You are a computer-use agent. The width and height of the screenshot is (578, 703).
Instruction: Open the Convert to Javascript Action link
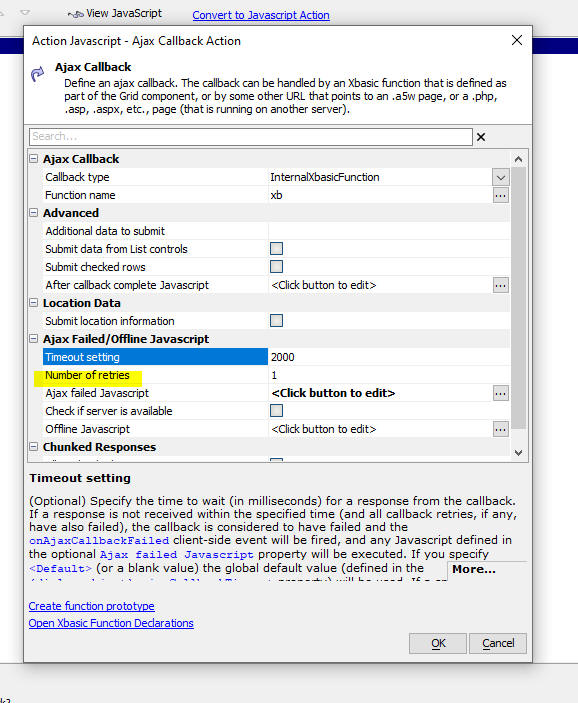[x=261, y=15]
